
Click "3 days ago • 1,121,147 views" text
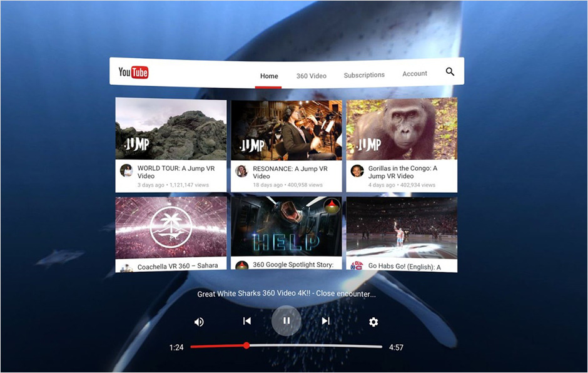(x=173, y=185)
